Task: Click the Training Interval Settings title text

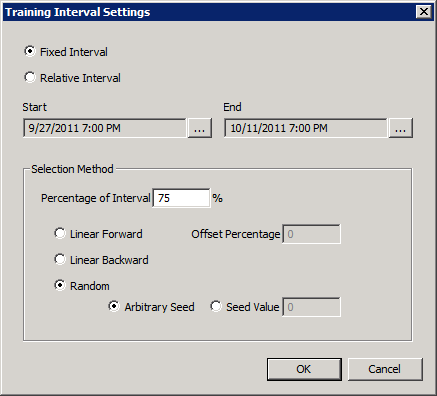Action: [78, 12]
